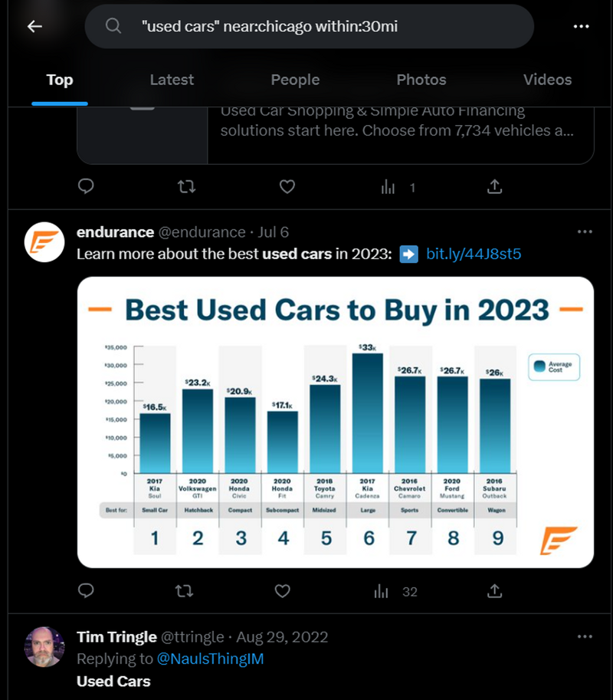Open more options on endurance tweet
Screen dimensions: 613x700
coord(585,232)
